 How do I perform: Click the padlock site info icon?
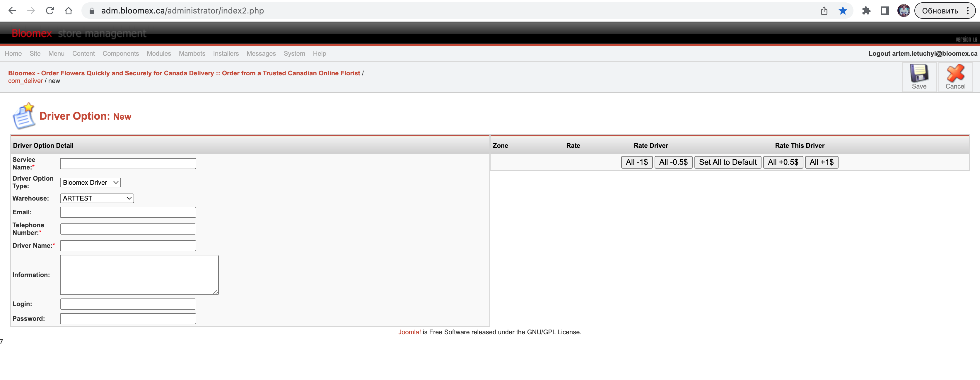pos(92,11)
